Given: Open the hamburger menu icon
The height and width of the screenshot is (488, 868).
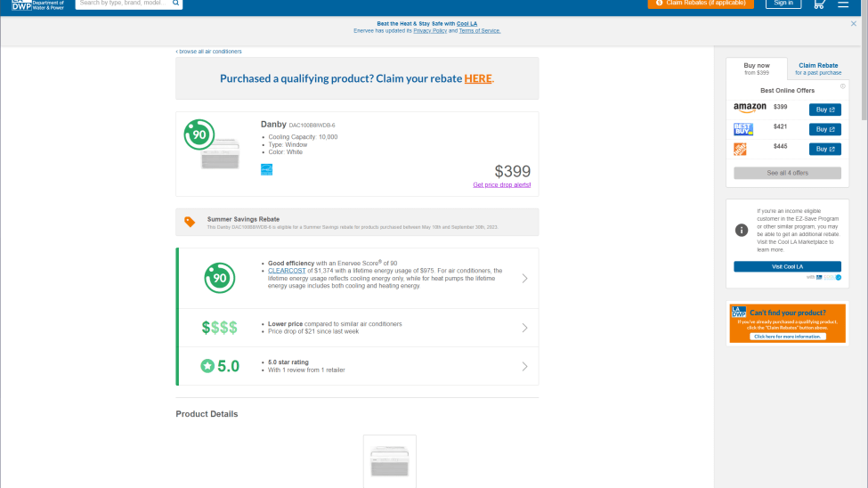Looking at the screenshot, I should click(x=843, y=4).
